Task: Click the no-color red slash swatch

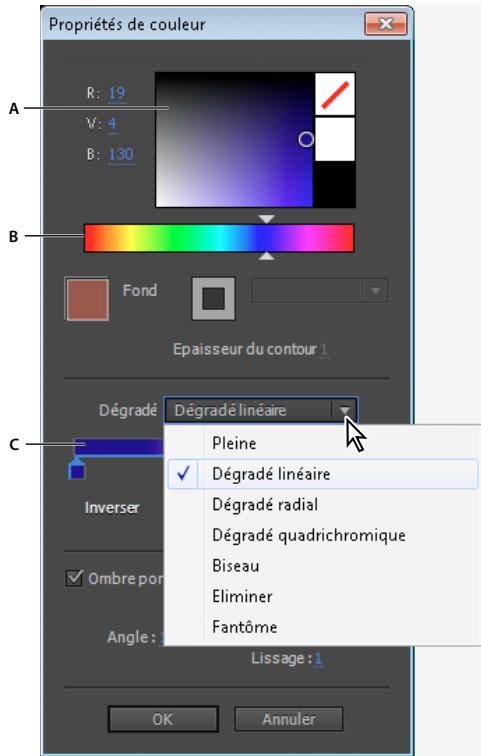Action: click(x=335, y=94)
